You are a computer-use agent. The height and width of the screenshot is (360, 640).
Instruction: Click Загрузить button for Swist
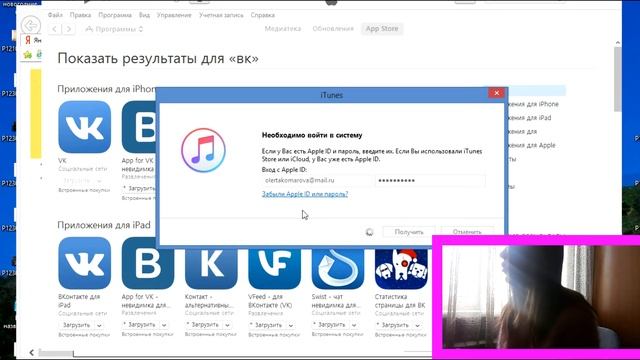[331, 325]
